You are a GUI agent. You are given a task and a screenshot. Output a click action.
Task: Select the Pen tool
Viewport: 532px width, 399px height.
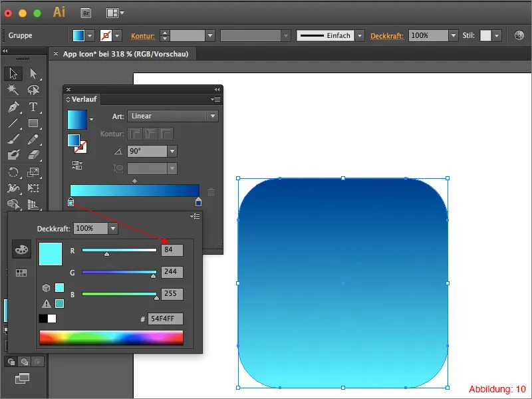(13, 107)
